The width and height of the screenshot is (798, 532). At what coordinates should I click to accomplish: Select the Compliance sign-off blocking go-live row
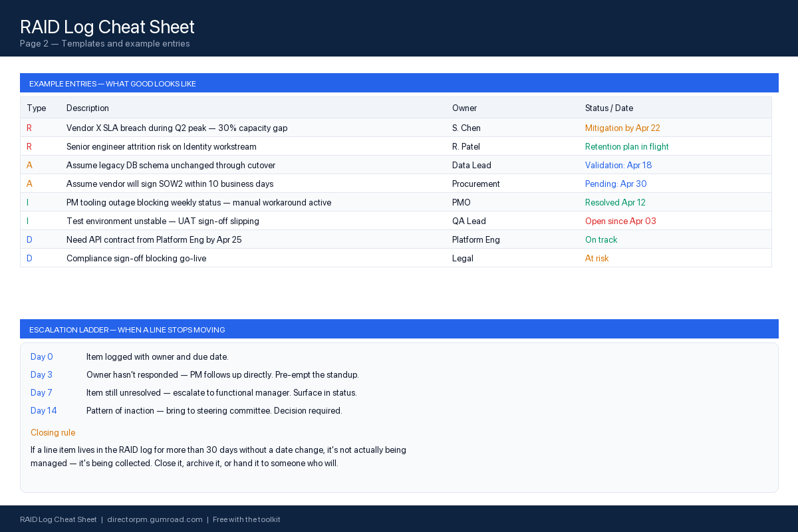pos(396,258)
